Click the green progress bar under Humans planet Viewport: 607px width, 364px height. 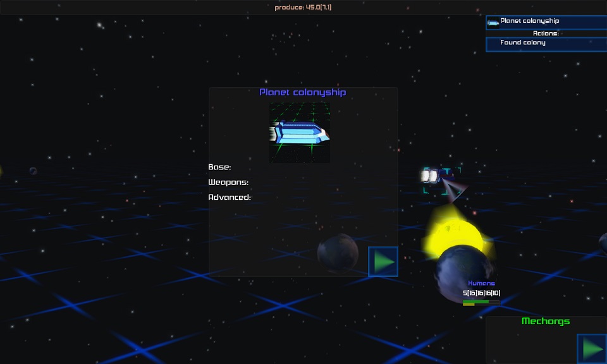coord(481,302)
